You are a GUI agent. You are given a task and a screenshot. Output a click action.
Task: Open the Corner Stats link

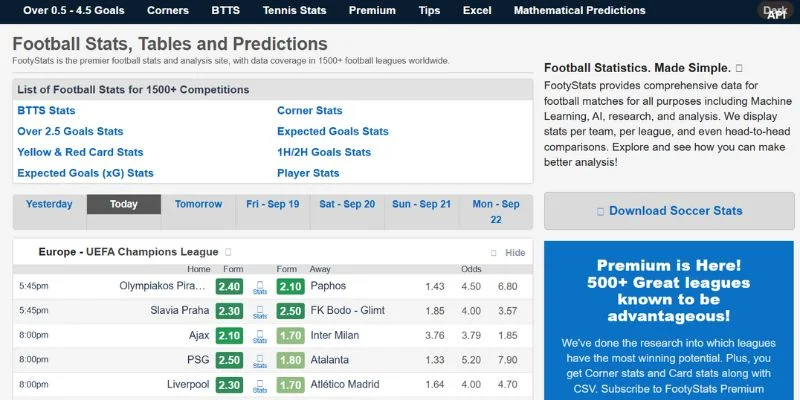pos(309,111)
